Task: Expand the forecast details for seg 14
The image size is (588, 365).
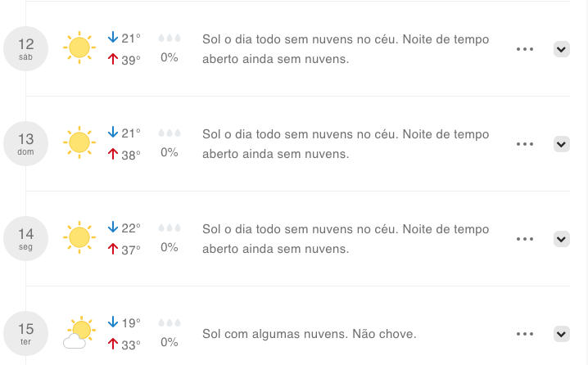Action: (x=562, y=239)
